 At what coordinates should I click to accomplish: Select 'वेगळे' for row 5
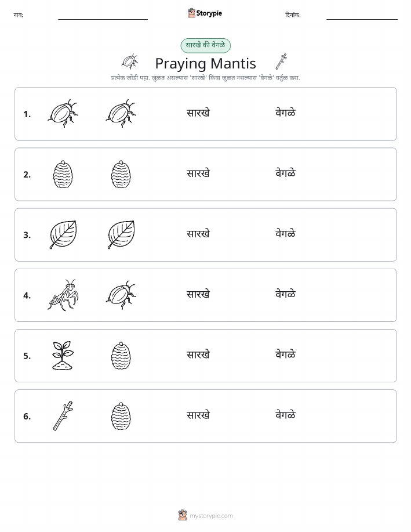(x=285, y=354)
